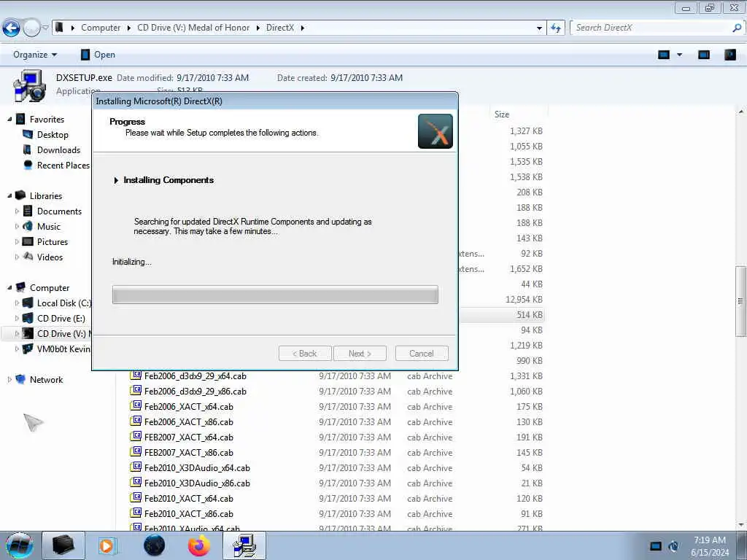Select Desktop under Favorites
This screenshot has height=560, width=747.
pos(53,135)
